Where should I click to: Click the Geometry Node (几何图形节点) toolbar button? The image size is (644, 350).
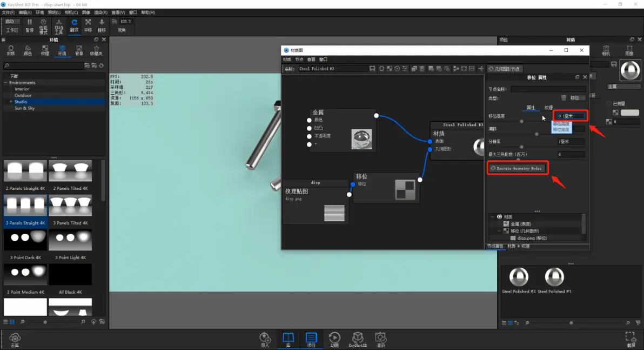505,69
